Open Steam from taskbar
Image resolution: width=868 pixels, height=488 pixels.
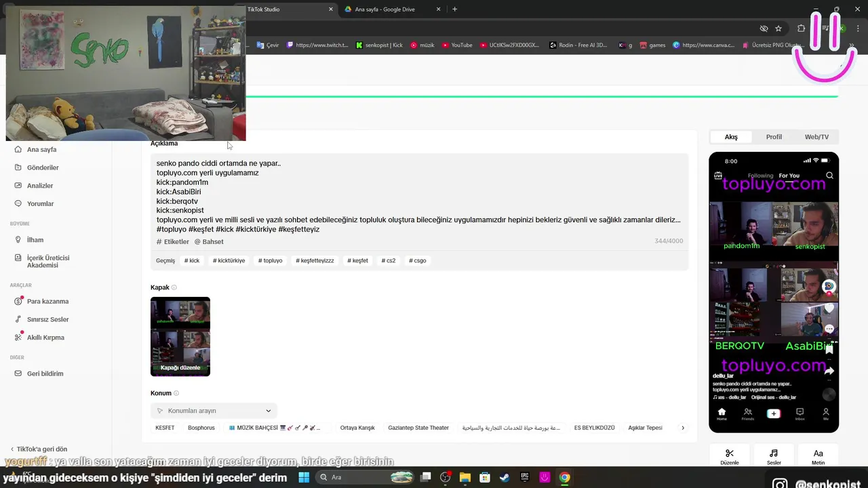click(x=505, y=477)
